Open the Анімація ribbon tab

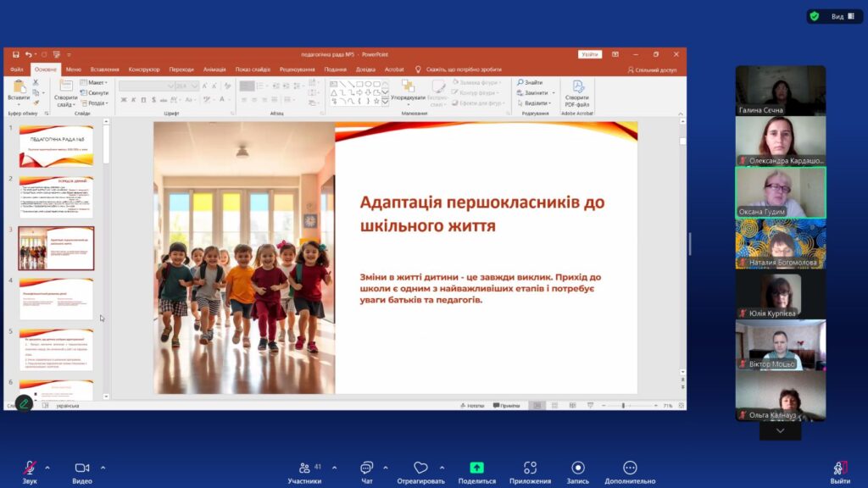214,69
